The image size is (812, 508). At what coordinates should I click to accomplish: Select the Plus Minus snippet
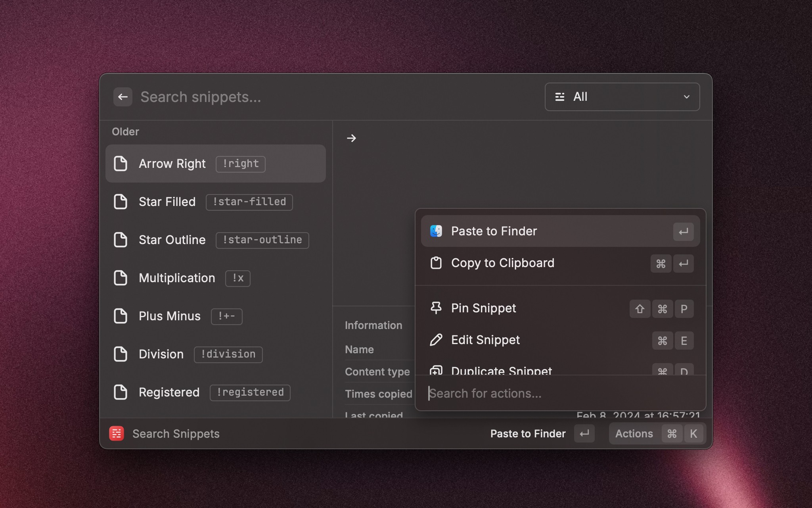216,316
